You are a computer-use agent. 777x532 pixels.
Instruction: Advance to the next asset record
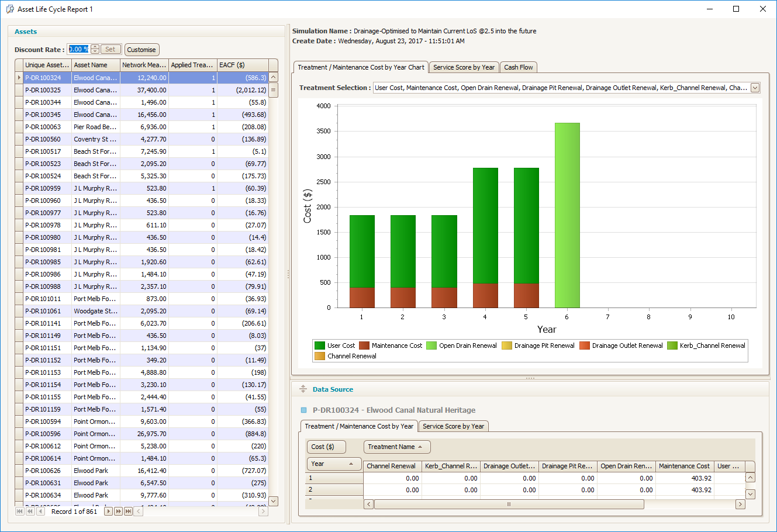(x=109, y=511)
